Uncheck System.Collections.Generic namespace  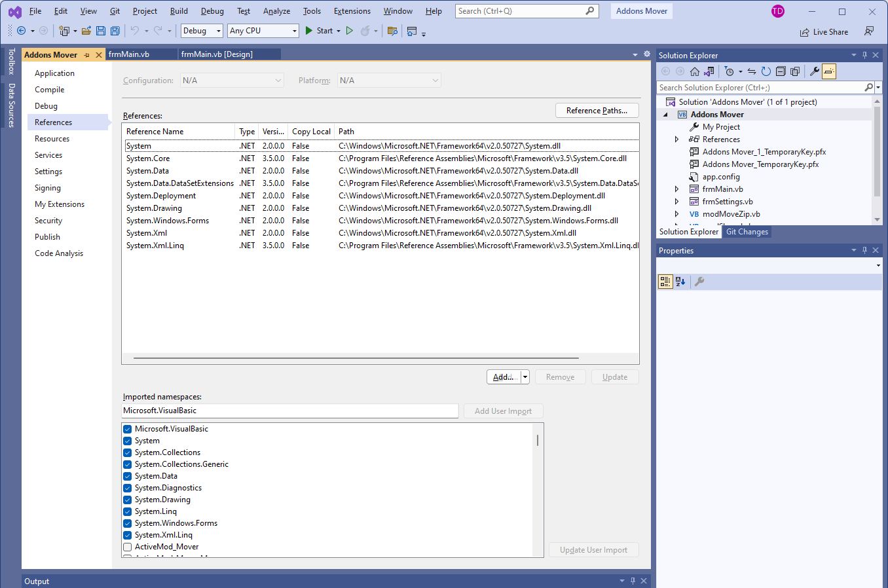click(x=128, y=464)
